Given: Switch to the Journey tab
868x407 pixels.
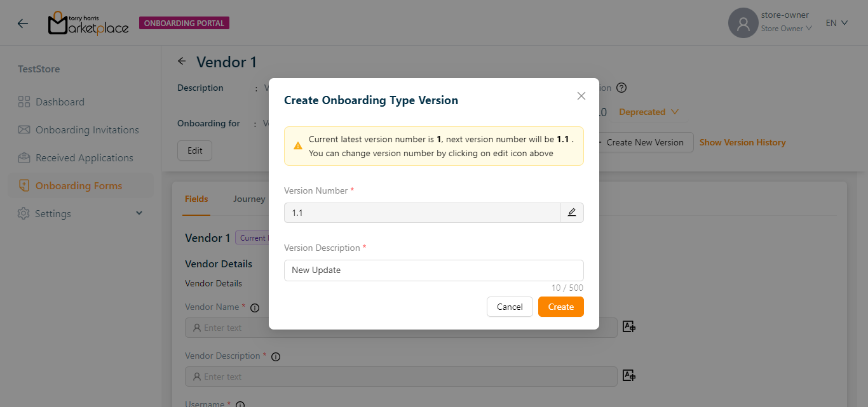Looking at the screenshot, I should (x=249, y=199).
